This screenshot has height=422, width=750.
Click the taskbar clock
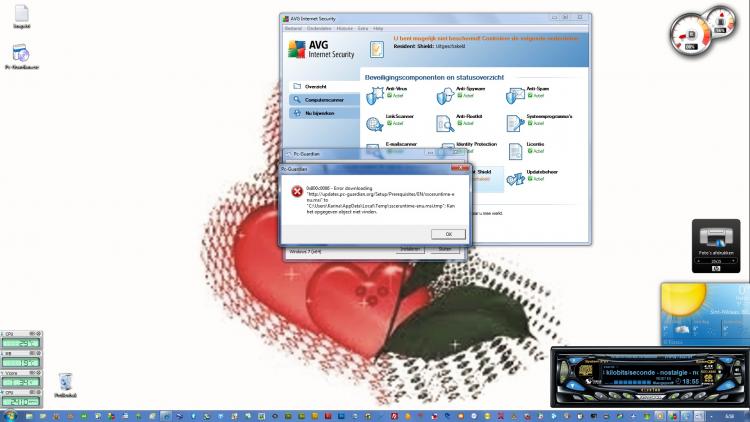point(729,416)
